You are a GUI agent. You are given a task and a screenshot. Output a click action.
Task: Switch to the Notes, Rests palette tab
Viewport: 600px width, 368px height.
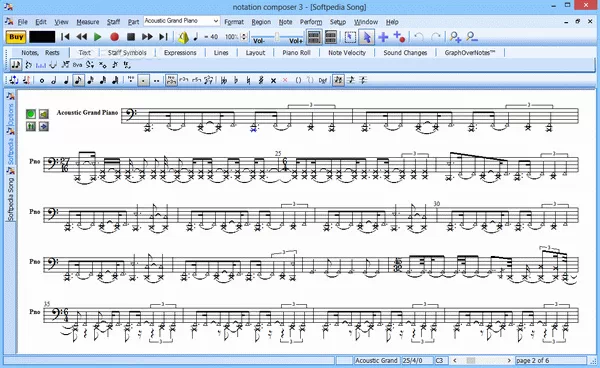pos(40,53)
